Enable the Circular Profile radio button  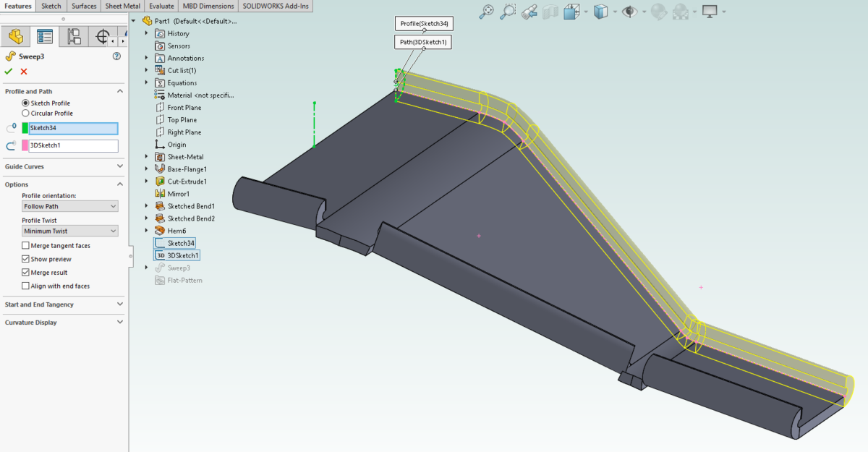[24, 114]
